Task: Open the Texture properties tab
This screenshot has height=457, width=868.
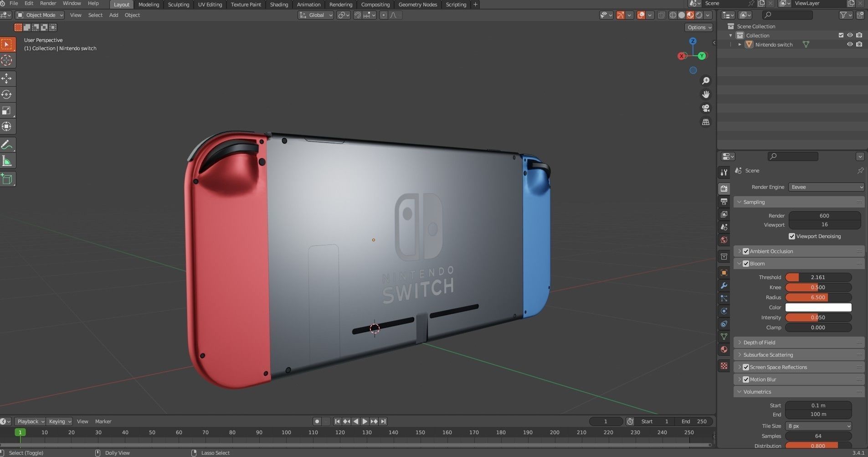Action: point(724,366)
